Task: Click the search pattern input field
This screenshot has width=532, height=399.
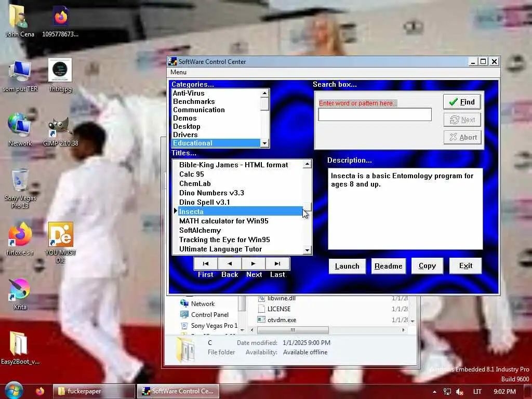Action: click(x=375, y=114)
